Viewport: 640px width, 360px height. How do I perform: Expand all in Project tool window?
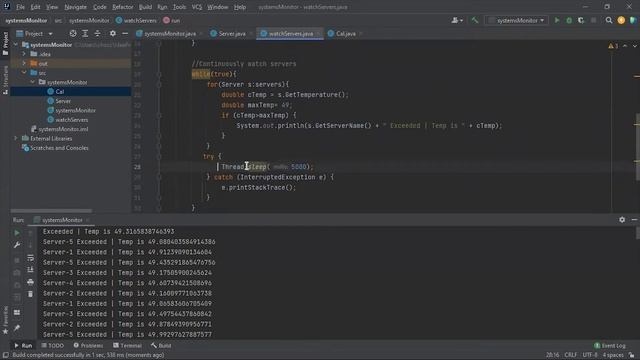(x=85, y=33)
